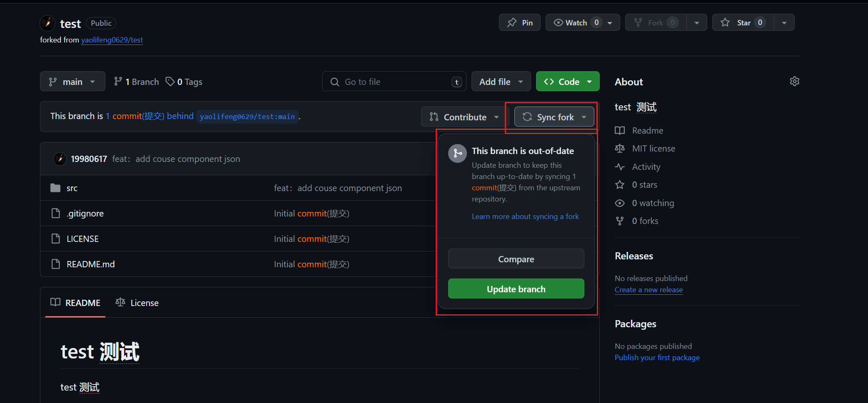The width and height of the screenshot is (868, 403).
Task: Click the yaolifeng0629/test:main branch label
Action: coord(247,117)
